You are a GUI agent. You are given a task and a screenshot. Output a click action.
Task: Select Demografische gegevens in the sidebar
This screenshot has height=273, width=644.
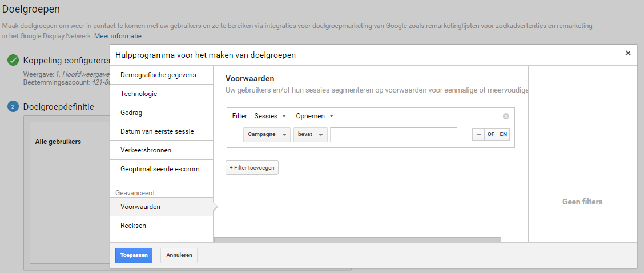coord(162,75)
